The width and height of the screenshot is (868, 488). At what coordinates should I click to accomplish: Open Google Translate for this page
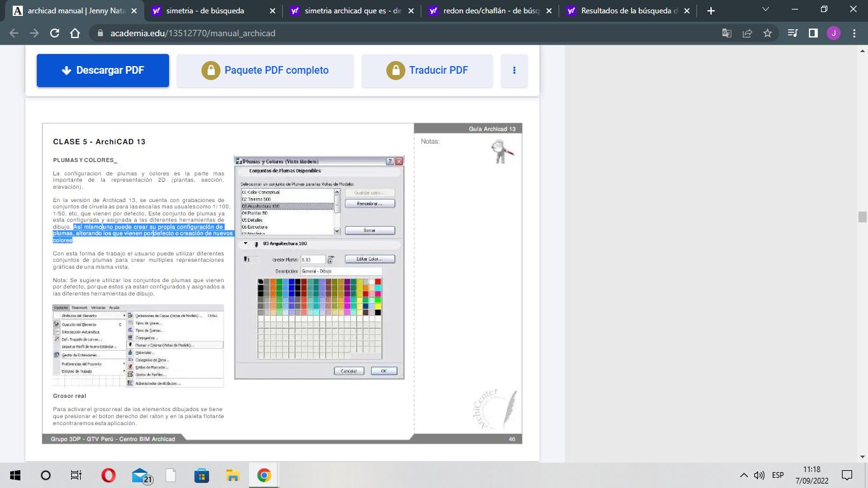click(x=727, y=33)
